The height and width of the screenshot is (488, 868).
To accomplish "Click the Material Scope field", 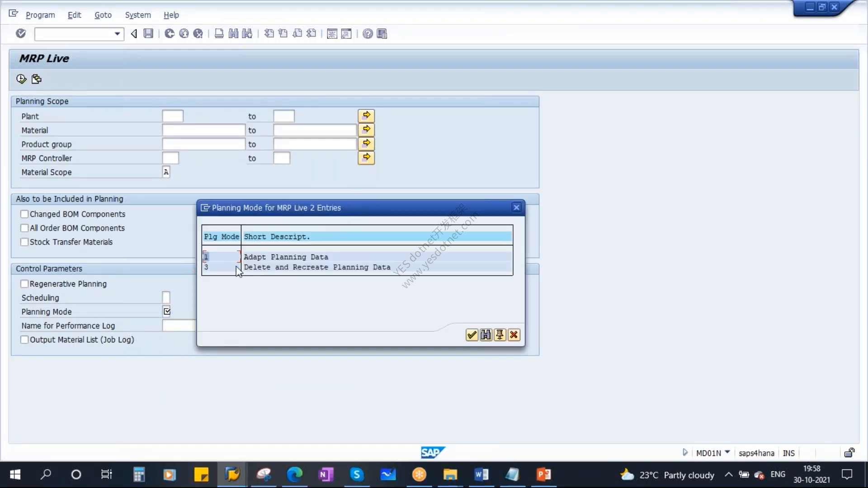I will [166, 172].
